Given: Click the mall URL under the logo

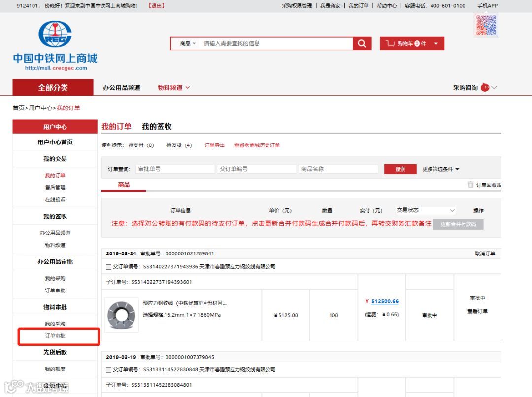Looking at the screenshot, I should click(x=56, y=68).
